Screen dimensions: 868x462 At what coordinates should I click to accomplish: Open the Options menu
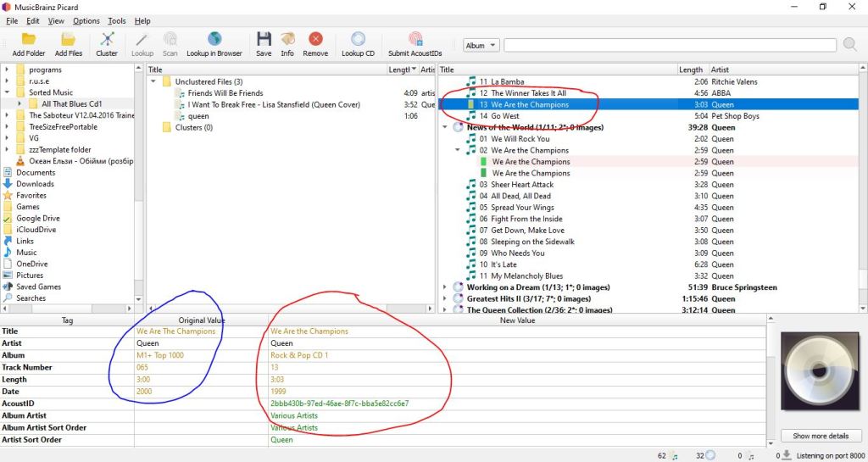[x=86, y=20]
